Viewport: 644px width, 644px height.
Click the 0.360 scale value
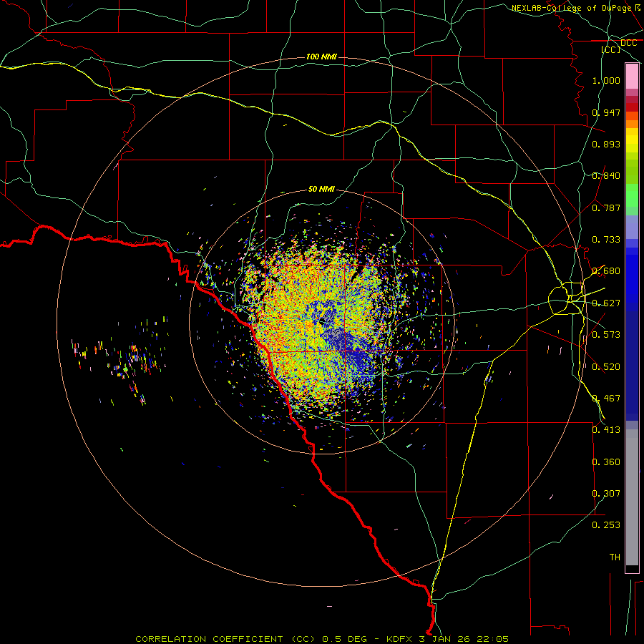(606, 462)
